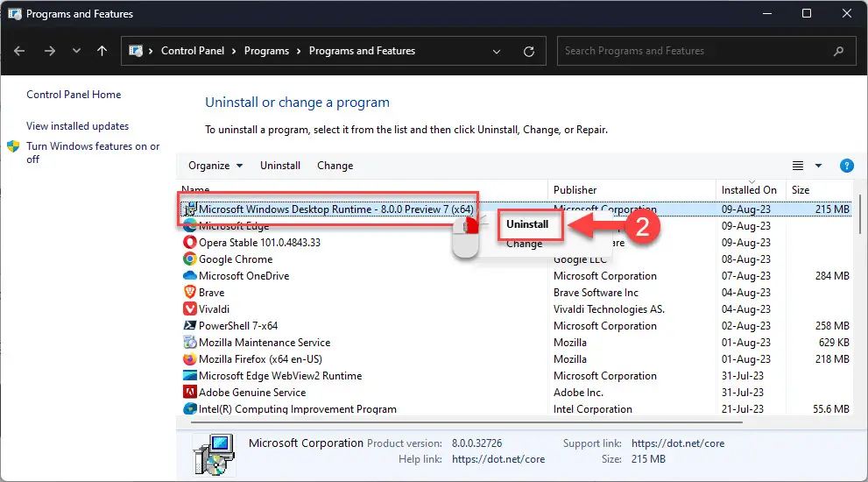The width and height of the screenshot is (868, 482).
Task: Refresh the Programs and Features list
Action: [529, 52]
